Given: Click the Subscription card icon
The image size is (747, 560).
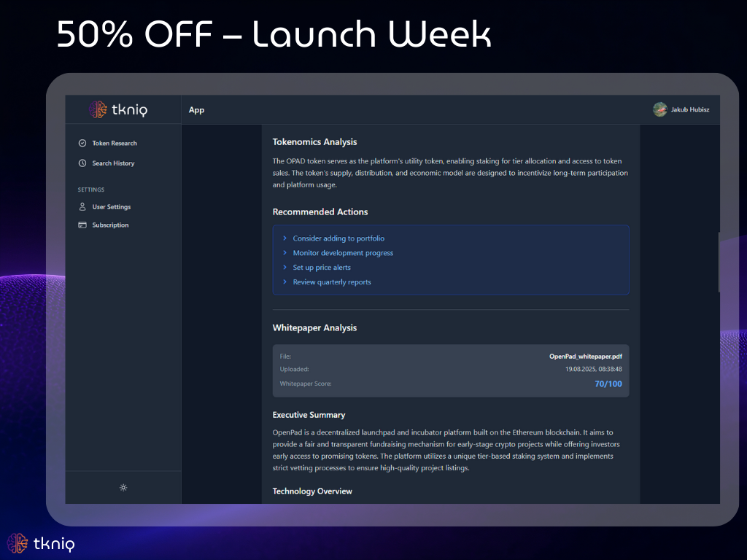Looking at the screenshot, I should [x=82, y=225].
